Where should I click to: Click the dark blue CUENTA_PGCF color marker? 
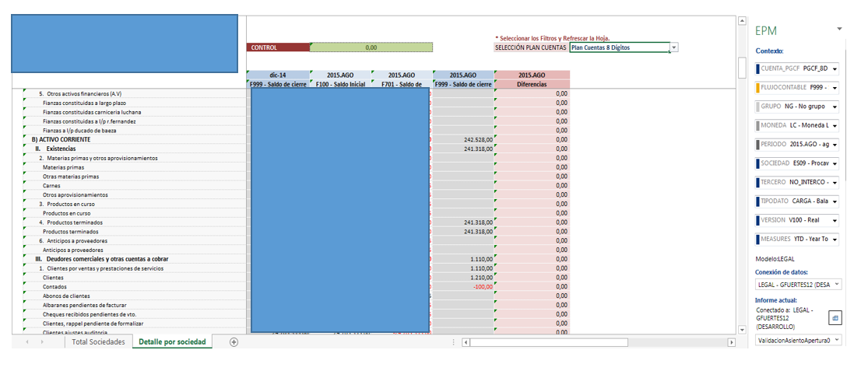tap(757, 69)
